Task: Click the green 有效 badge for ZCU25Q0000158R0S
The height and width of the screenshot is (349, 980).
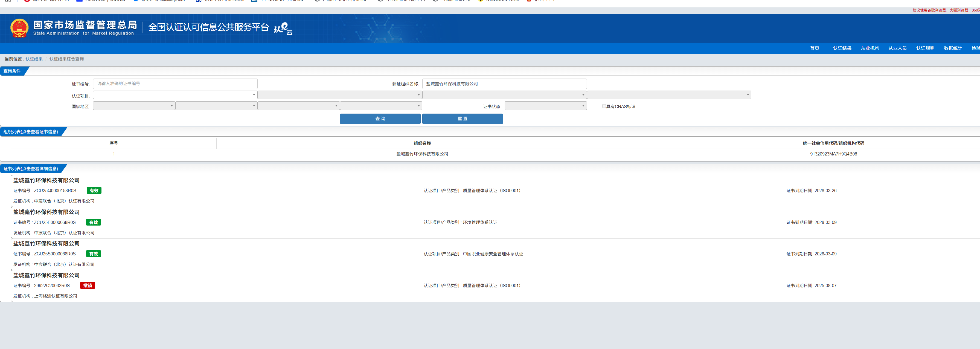Action: click(94, 191)
